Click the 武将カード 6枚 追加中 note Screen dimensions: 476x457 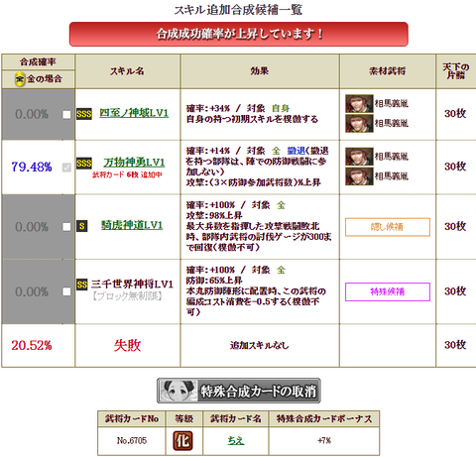127,174
